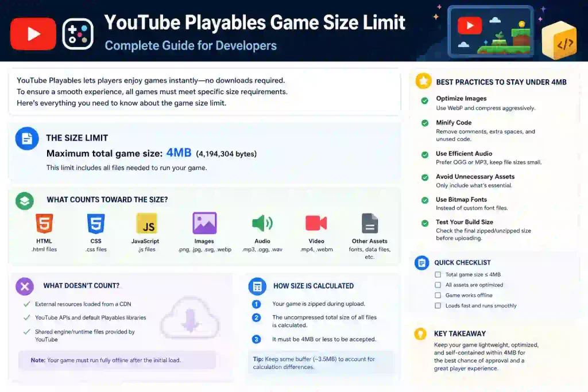Click the 'KEY TAKEAWAY' heading
Viewport: 588px width, 392px height.
coord(460,333)
